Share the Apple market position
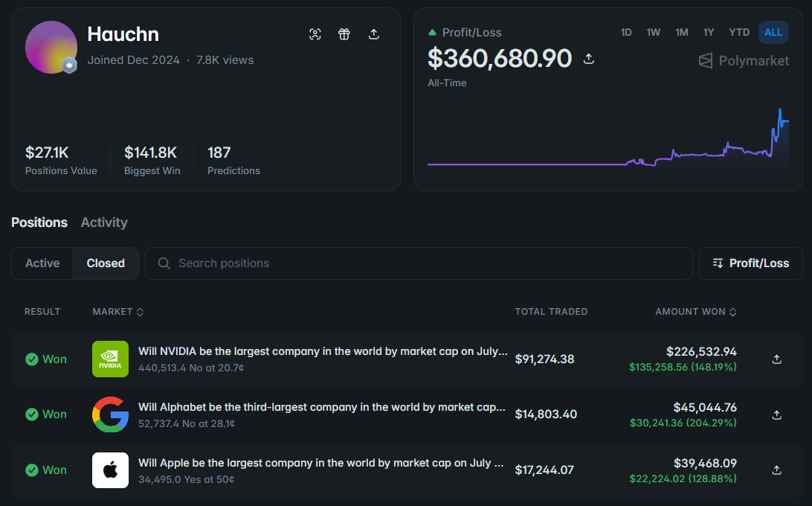This screenshot has height=506, width=812. click(x=777, y=470)
